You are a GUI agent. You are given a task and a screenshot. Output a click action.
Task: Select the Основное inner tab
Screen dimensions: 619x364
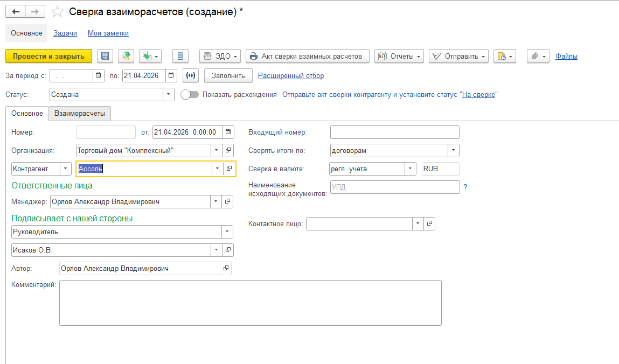pyautogui.click(x=27, y=113)
